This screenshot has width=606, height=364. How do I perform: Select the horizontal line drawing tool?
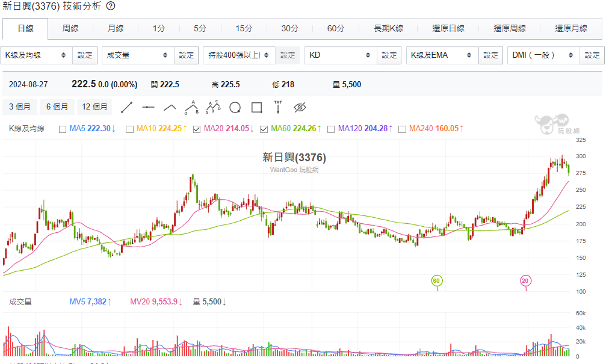pyautogui.click(x=148, y=107)
